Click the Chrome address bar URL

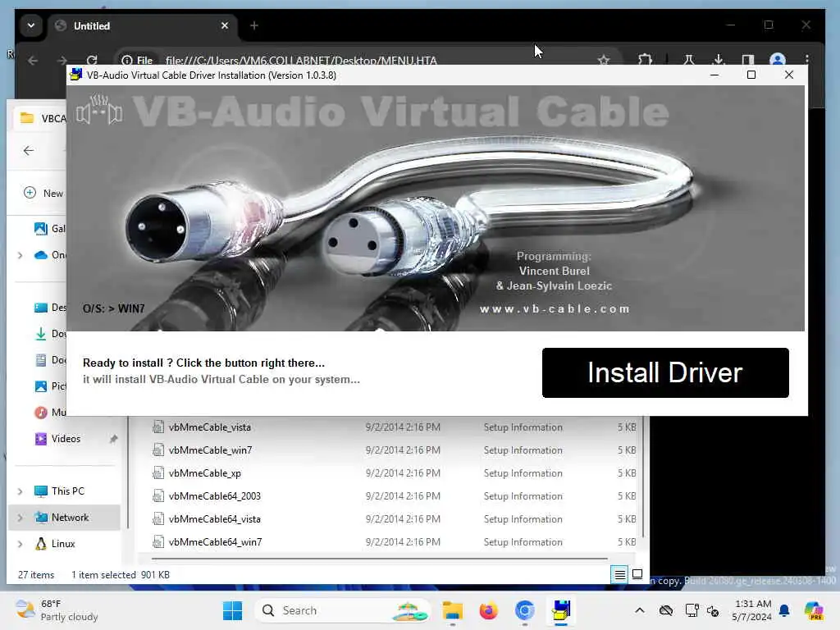[301, 61]
